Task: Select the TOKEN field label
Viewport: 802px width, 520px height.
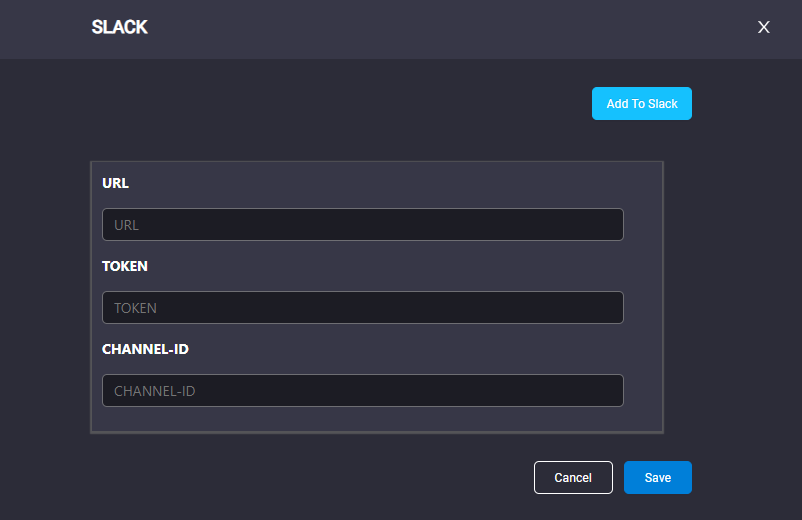Action: click(x=125, y=266)
